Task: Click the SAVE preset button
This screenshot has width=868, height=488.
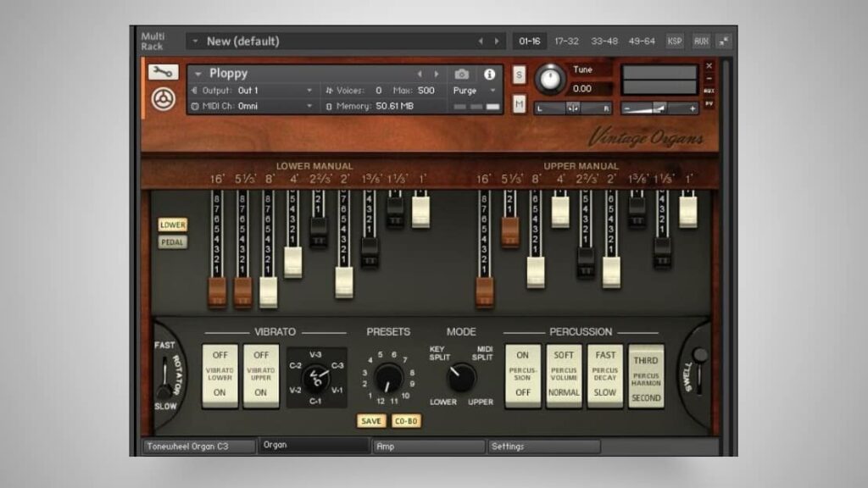Action: click(371, 421)
